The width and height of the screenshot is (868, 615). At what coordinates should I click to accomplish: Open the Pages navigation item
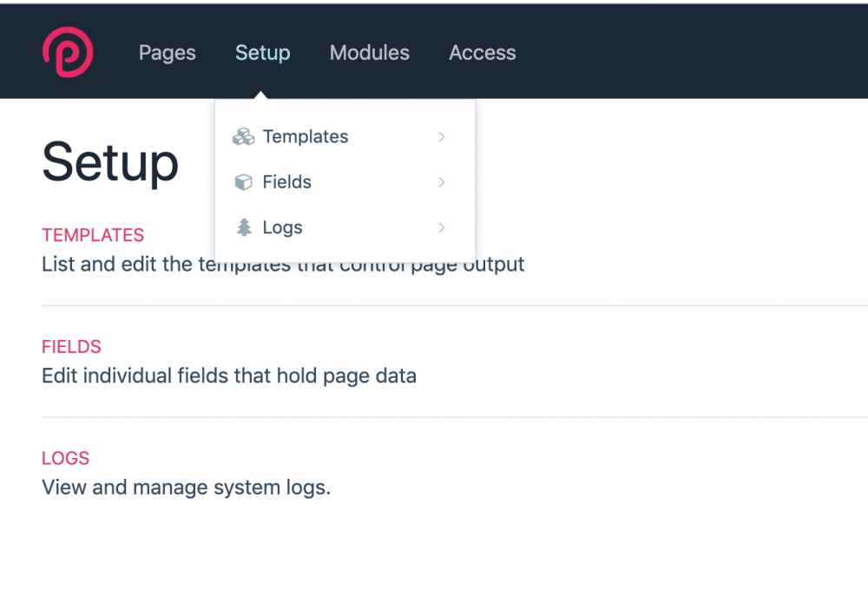tap(168, 53)
